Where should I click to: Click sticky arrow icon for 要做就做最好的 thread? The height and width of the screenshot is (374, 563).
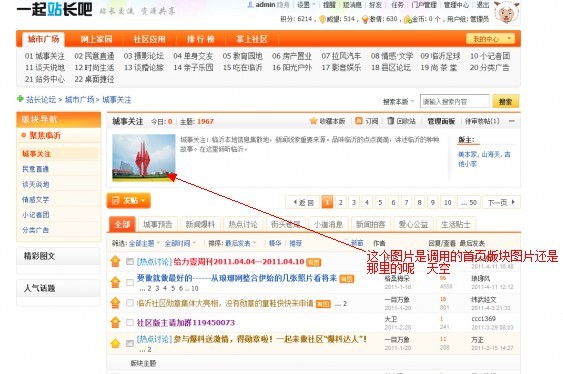pos(115,282)
